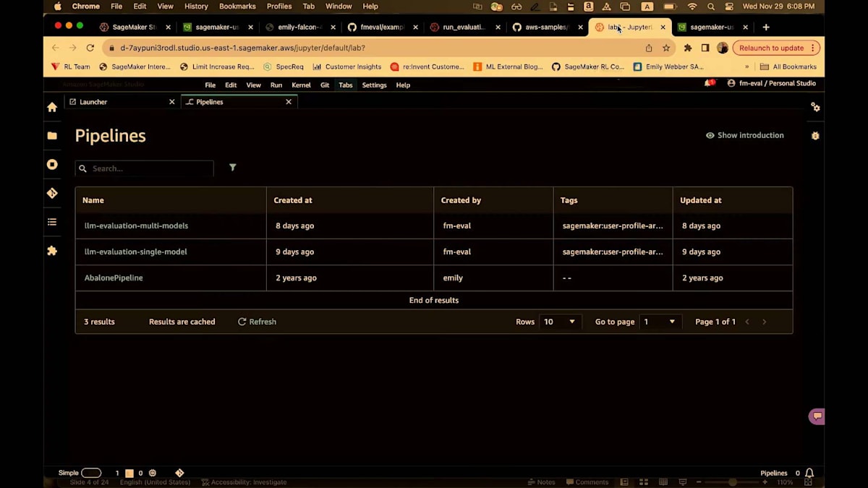Click the Name column header
This screenshot has height=488, width=868.
coord(93,200)
